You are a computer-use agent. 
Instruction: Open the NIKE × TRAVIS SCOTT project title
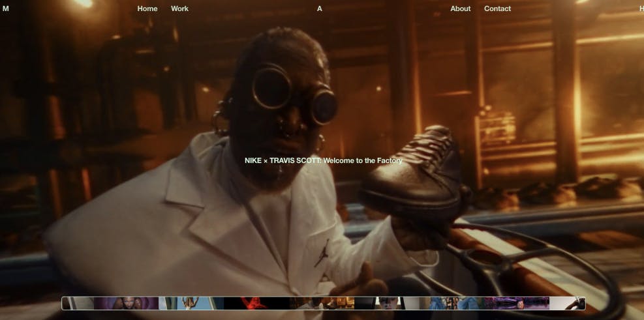[x=324, y=160]
